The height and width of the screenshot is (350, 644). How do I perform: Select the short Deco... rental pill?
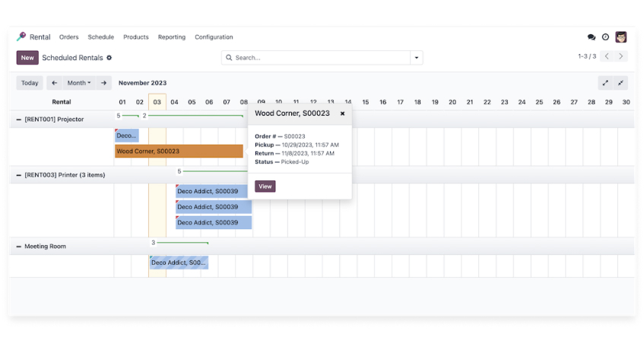126,135
